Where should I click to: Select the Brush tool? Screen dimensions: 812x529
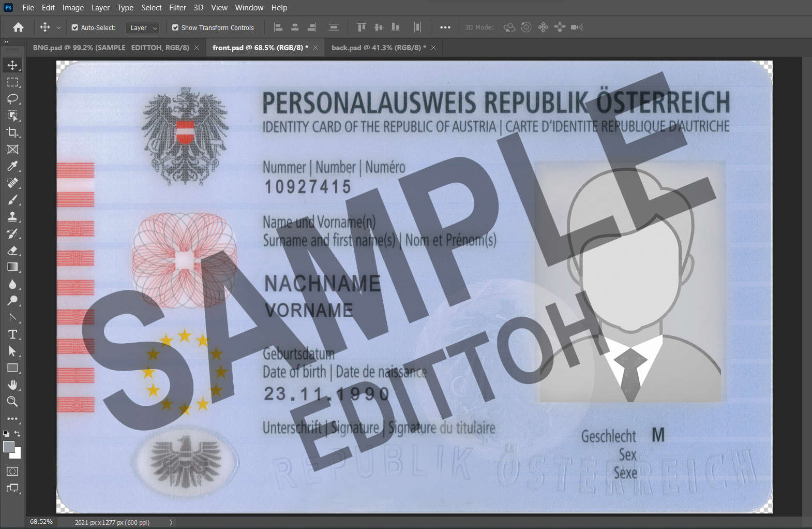coord(12,200)
